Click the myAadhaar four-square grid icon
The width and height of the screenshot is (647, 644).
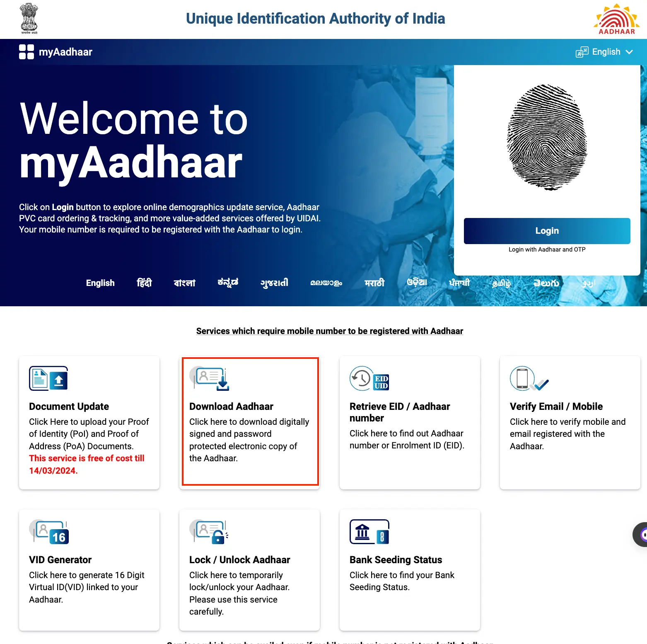point(27,52)
